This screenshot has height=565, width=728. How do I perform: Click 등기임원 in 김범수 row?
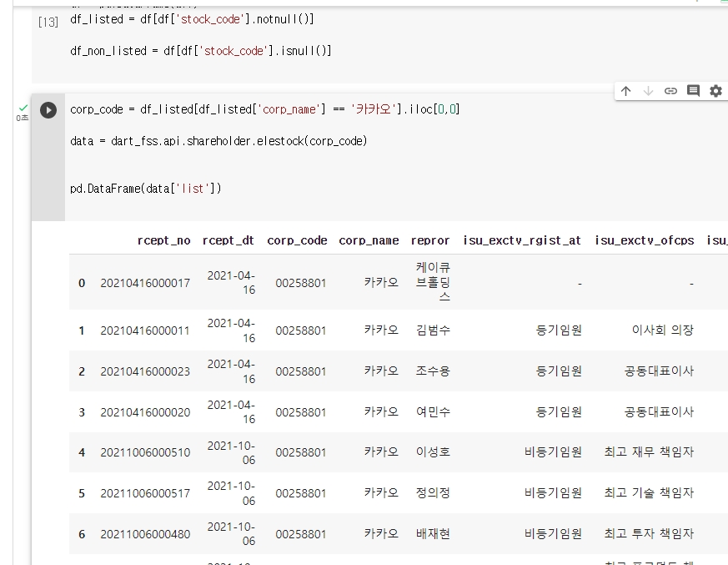[559, 330]
